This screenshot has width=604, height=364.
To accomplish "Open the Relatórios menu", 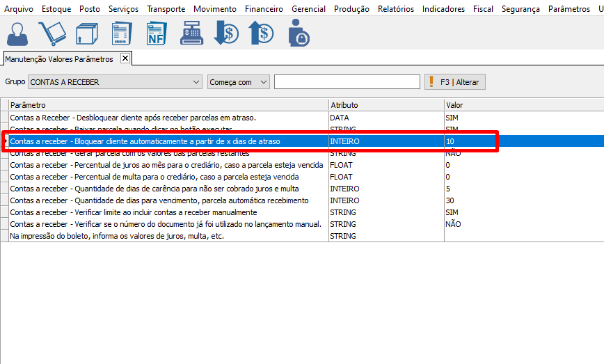I will point(395,9).
